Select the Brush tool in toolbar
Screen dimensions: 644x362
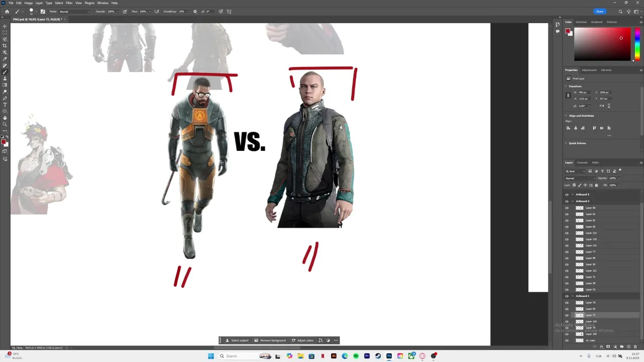[5, 72]
